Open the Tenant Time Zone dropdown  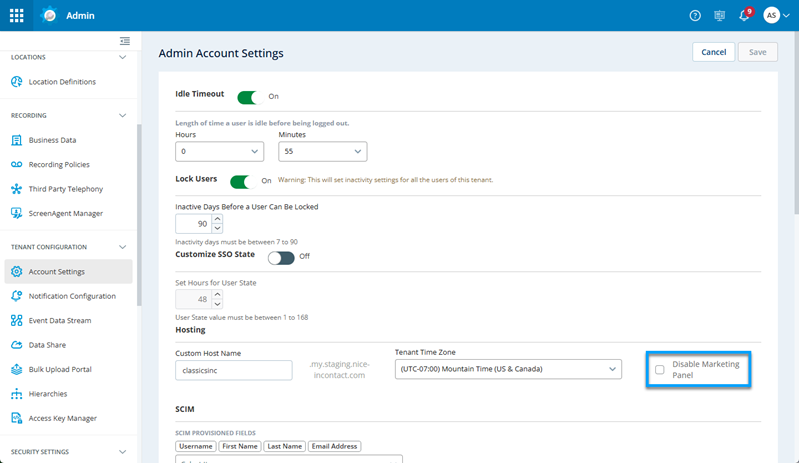click(x=508, y=370)
